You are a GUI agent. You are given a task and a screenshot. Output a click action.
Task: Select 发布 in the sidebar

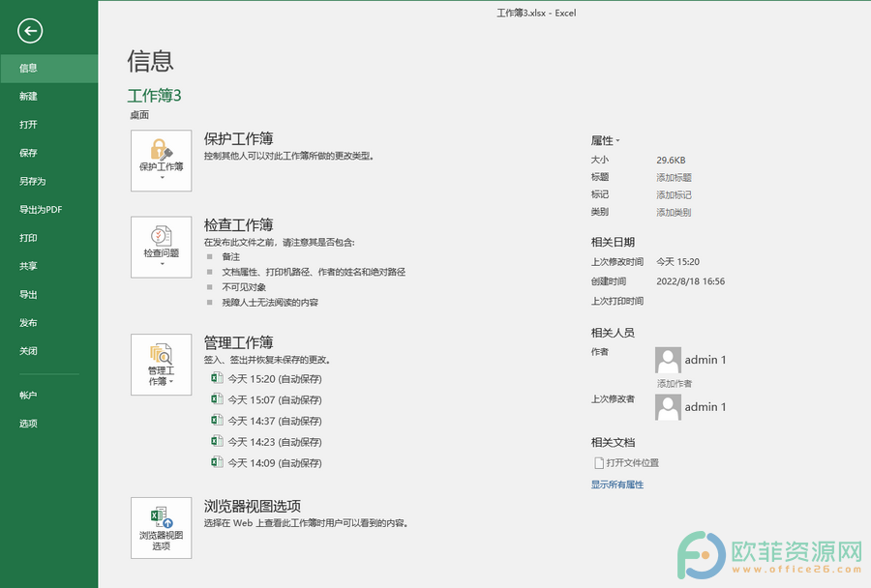pyautogui.click(x=49, y=323)
